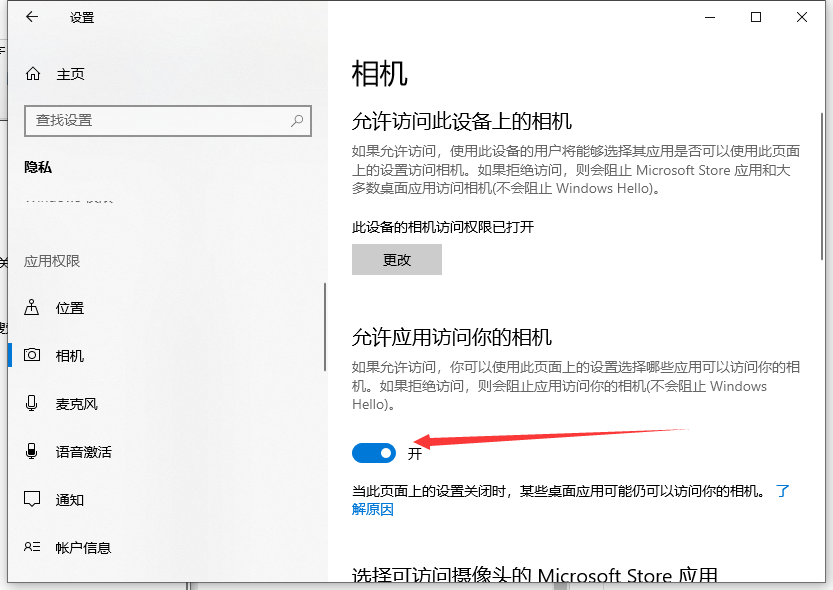The width and height of the screenshot is (833, 590).
Task: Select 位置 text label in app permissions
Action: pyautogui.click(x=70, y=308)
